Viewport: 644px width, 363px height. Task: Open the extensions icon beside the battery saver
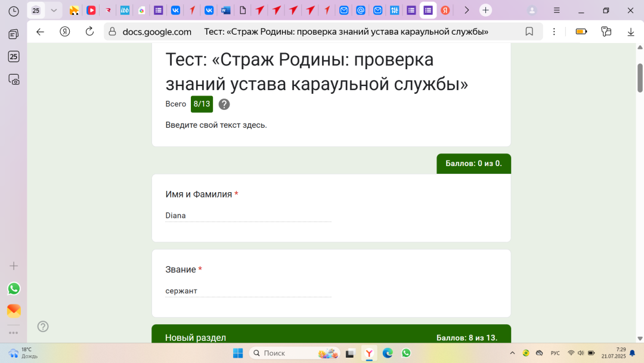[x=606, y=32]
